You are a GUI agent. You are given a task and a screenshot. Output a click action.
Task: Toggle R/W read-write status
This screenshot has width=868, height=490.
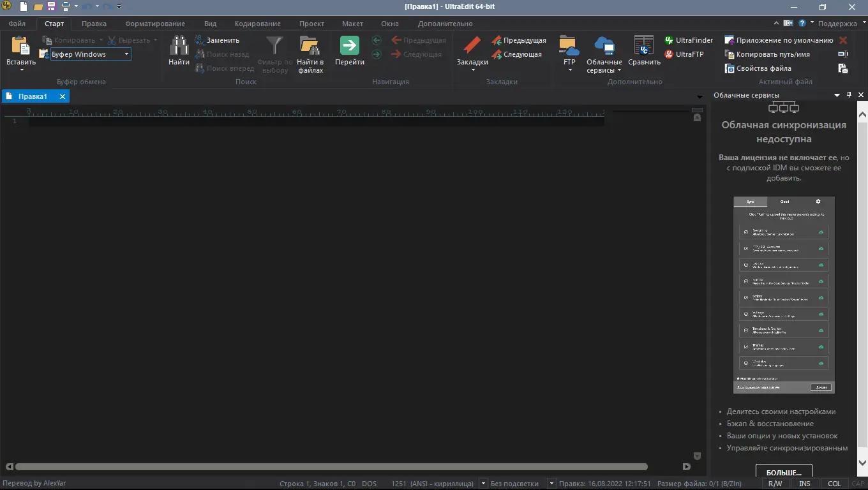tap(775, 484)
